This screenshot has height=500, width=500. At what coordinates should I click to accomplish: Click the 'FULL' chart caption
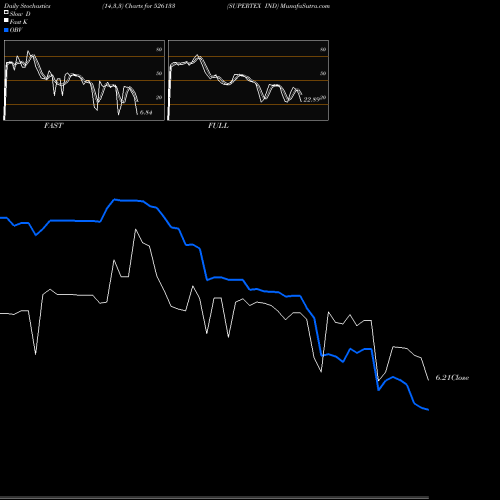218,126
